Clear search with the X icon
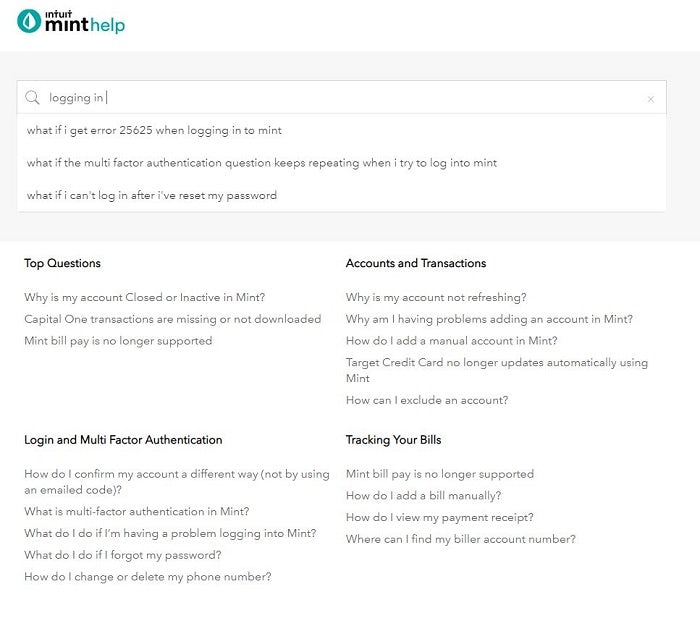 651,99
